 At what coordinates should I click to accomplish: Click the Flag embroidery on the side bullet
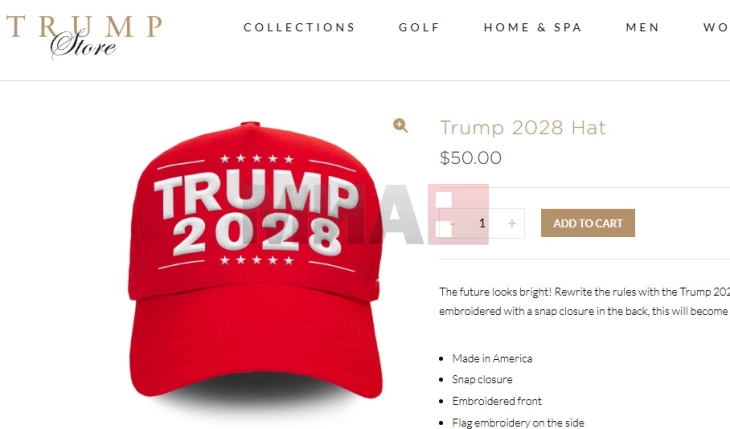tap(518, 422)
